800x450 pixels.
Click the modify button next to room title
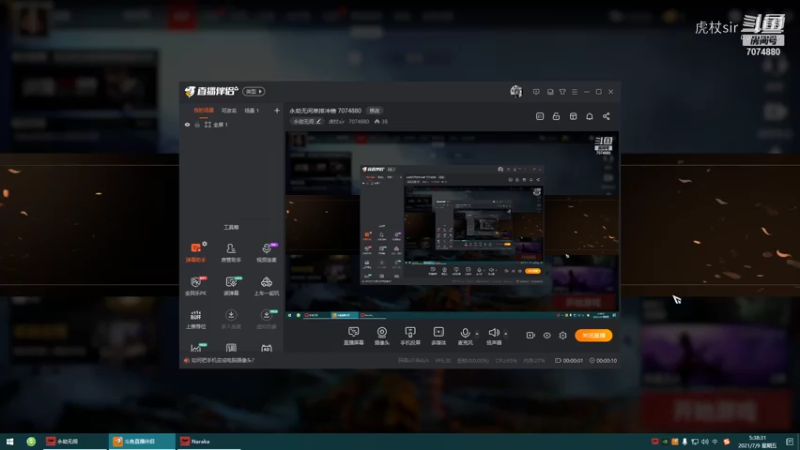pyautogui.click(x=374, y=111)
